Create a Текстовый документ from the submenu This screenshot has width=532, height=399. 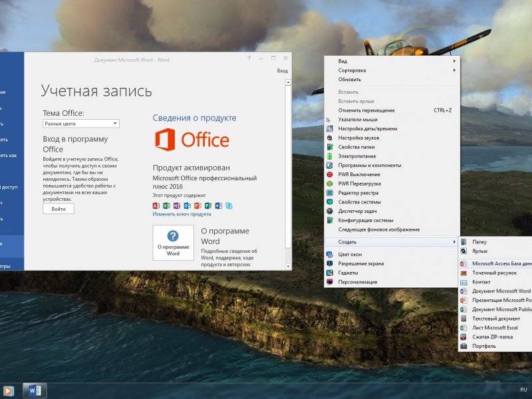[495, 319]
